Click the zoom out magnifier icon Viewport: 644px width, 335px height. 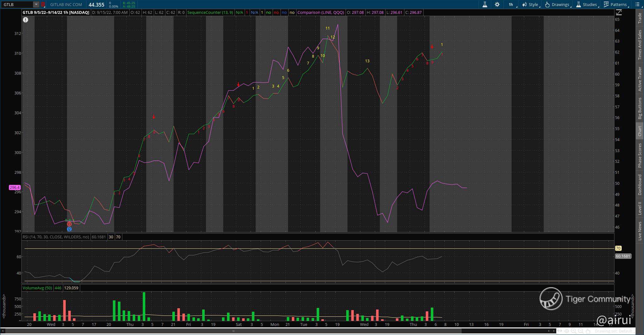coord(581,331)
